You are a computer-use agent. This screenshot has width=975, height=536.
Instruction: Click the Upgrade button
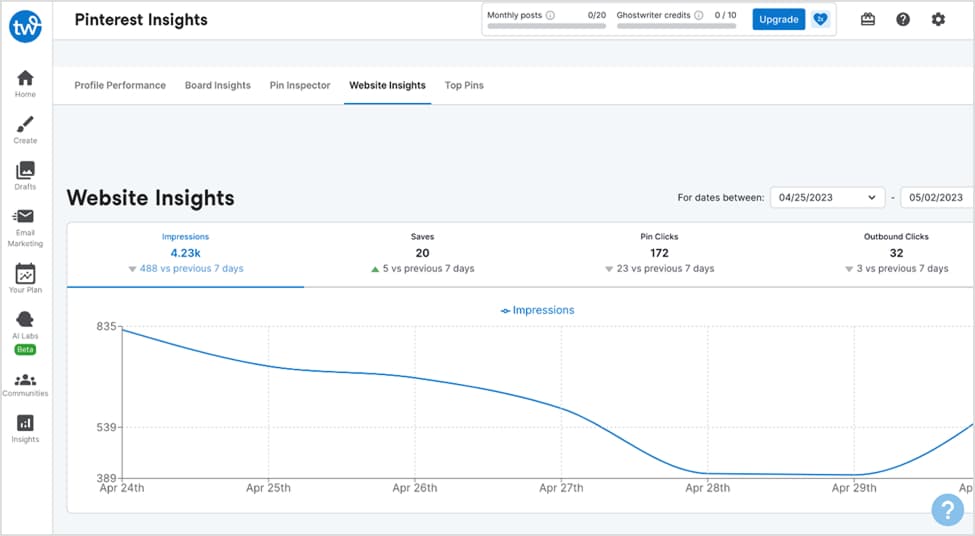click(779, 19)
